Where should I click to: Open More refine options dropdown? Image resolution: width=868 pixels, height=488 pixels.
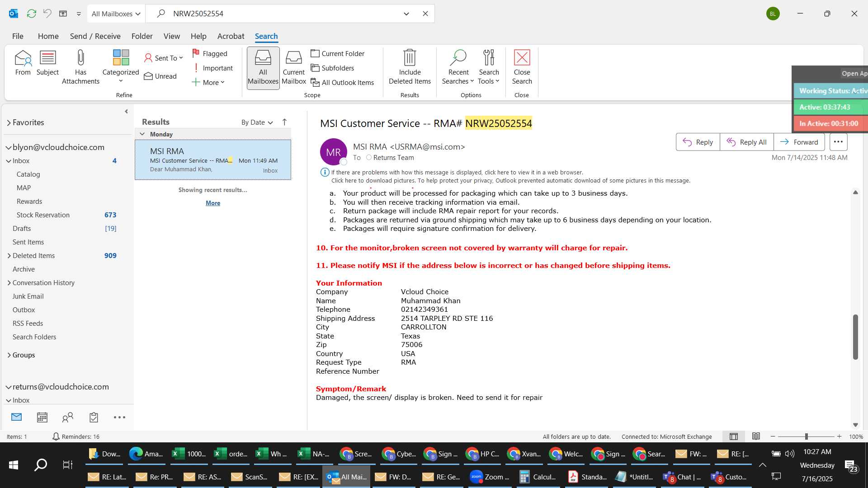(208, 82)
